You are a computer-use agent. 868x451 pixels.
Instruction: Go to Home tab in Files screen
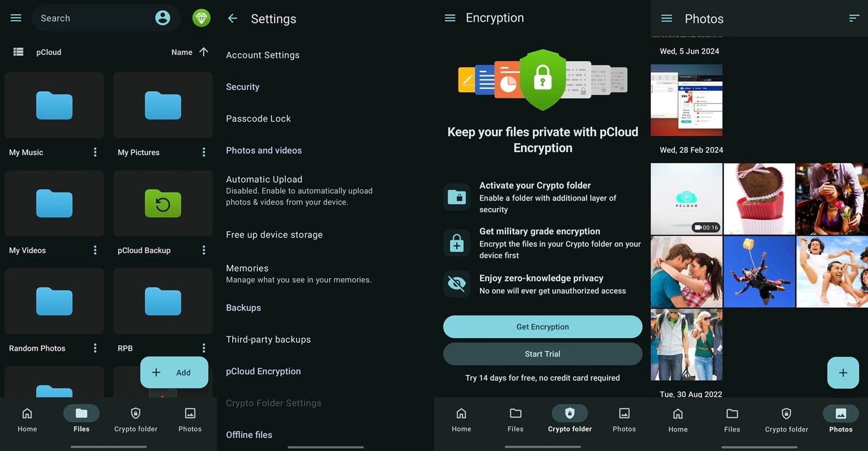pyautogui.click(x=27, y=420)
